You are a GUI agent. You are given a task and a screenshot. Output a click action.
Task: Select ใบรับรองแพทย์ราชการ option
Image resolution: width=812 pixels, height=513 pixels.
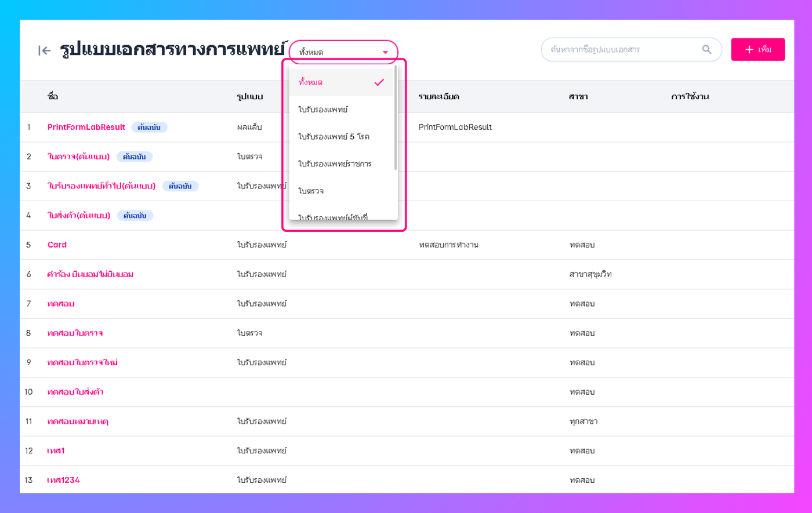[342, 164]
